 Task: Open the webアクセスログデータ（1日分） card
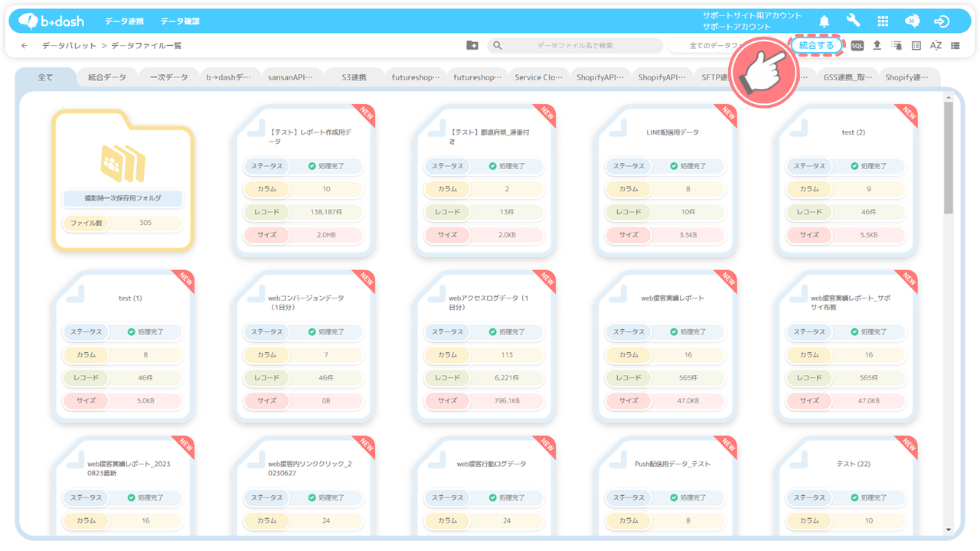click(x=485, y=347)
